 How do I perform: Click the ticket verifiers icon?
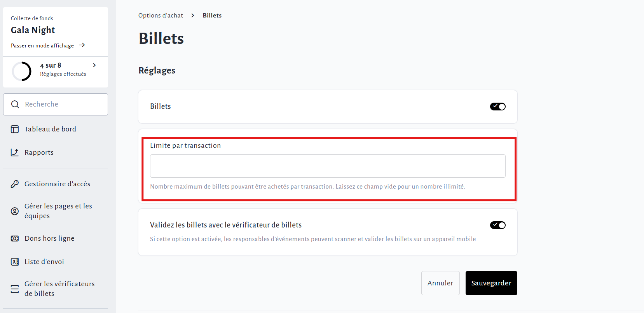tap(15, 289)
